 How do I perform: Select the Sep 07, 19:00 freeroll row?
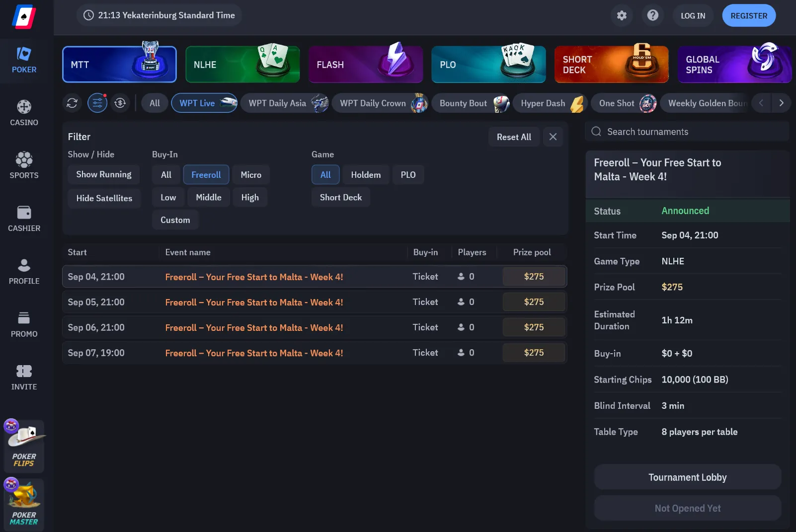[315, 353]
